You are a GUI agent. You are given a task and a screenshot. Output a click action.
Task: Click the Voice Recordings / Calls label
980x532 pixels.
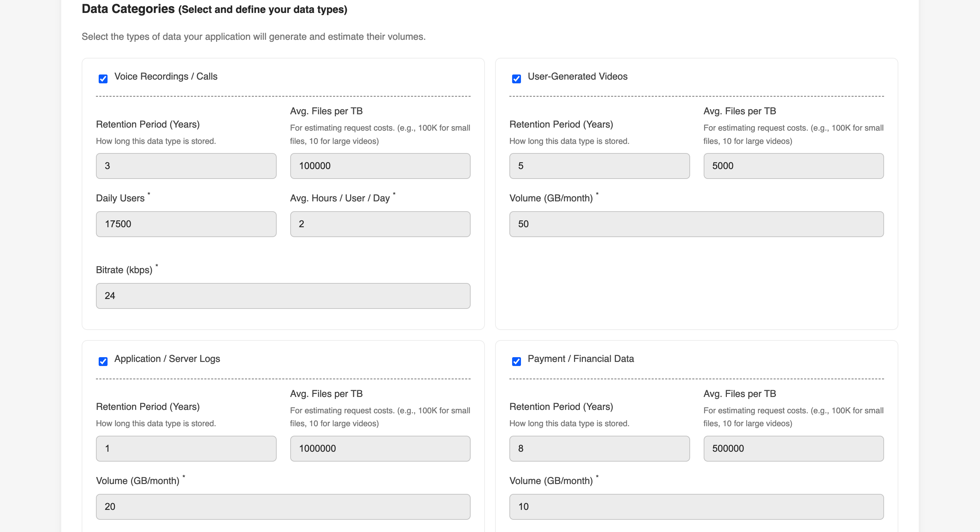tap(166, 77)
